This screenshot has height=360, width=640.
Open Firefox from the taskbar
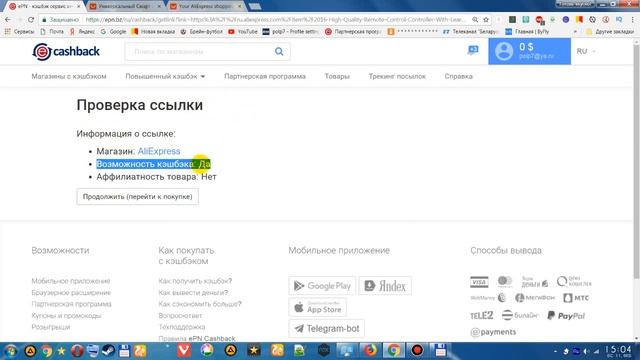point(370,351)
